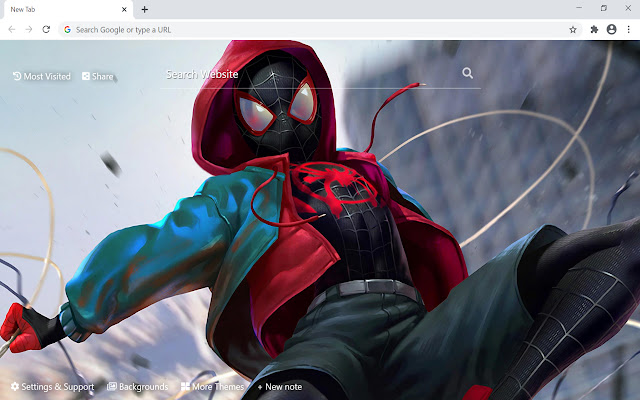
Task: Restore down the Chrome window
Action: 604,8
